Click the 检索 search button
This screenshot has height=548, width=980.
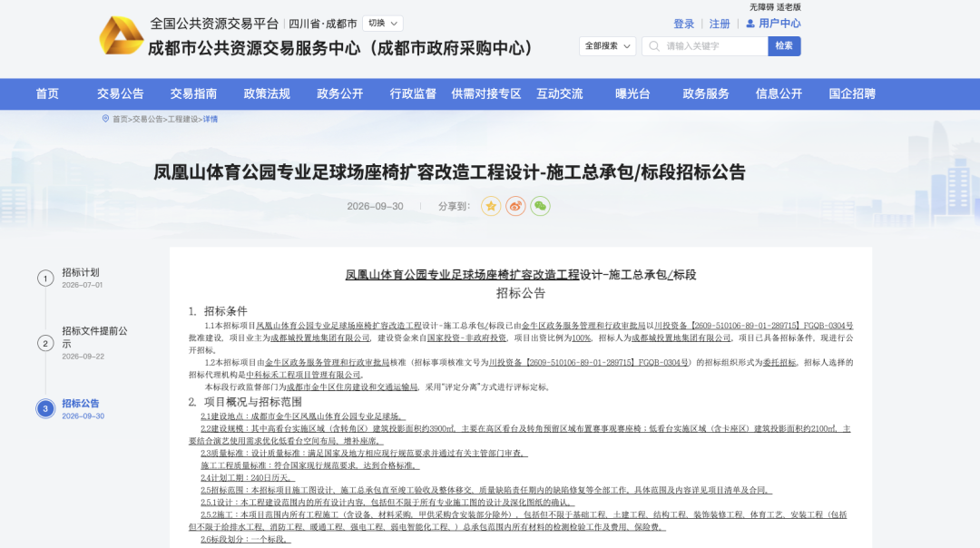(x=784, y=46)
